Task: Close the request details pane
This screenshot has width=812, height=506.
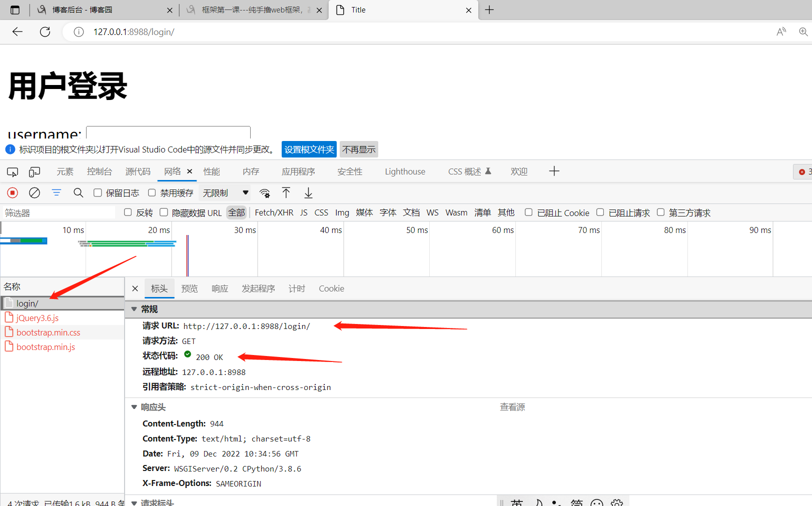Action: pos(135,288)
